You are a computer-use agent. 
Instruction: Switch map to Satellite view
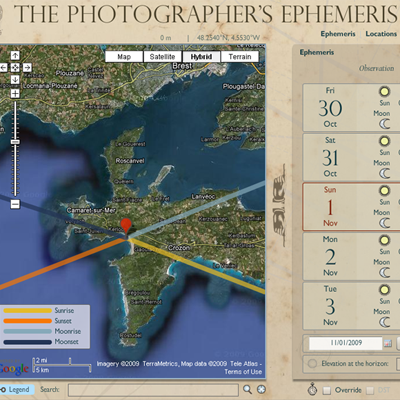[162, 57]
